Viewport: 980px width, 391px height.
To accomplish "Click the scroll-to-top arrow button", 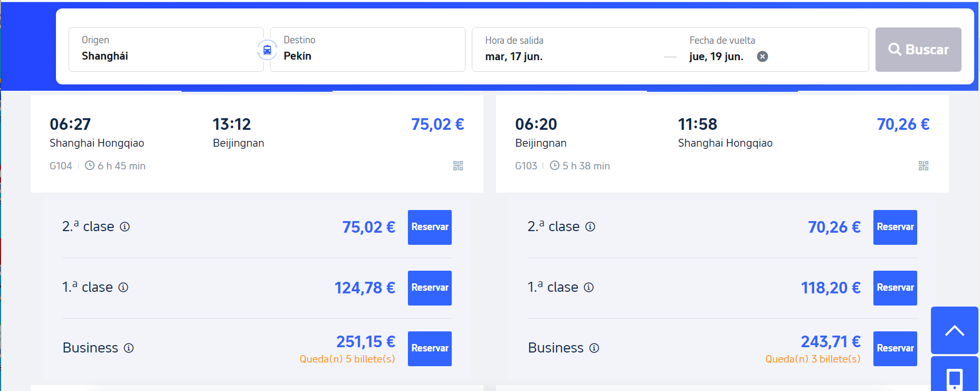I will (954, 330).
